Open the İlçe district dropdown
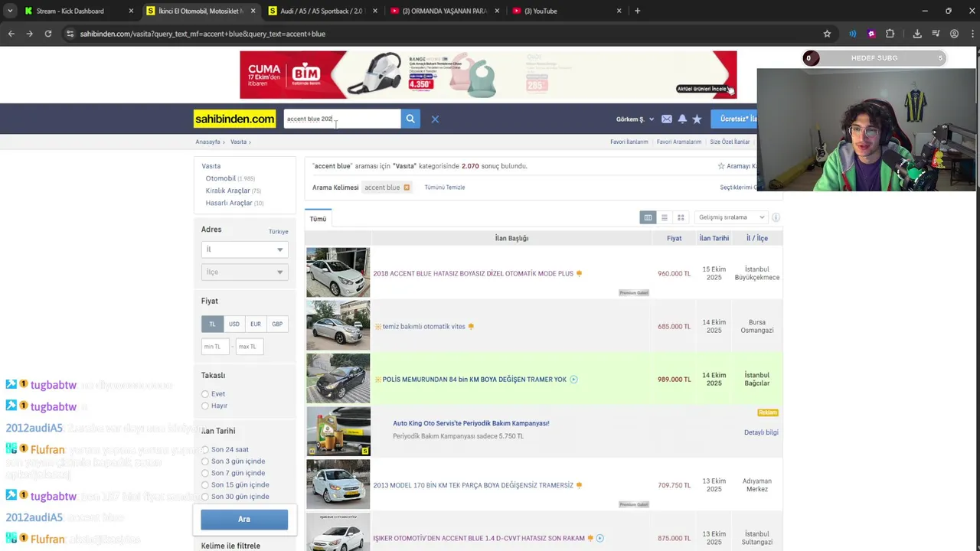The height and width of the screenshot is (551, 980). (x=244, y=272)
